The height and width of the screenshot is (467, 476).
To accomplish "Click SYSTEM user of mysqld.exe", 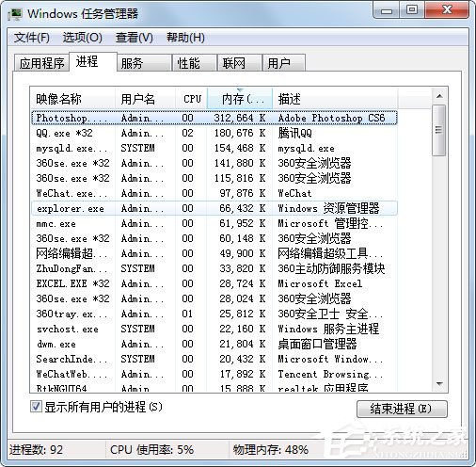I will coord(138,148).
